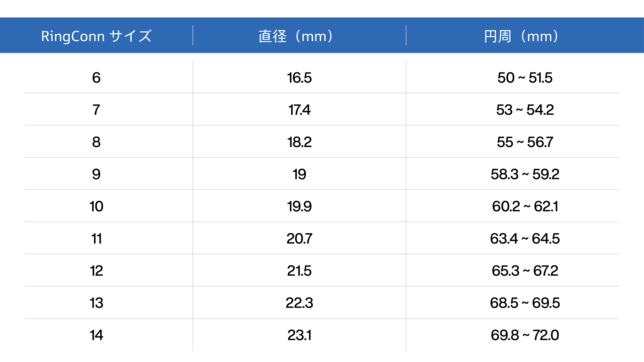The width and height of the screenshot is (644, 362).
Task: Click ring size 10
Action: 96,206
